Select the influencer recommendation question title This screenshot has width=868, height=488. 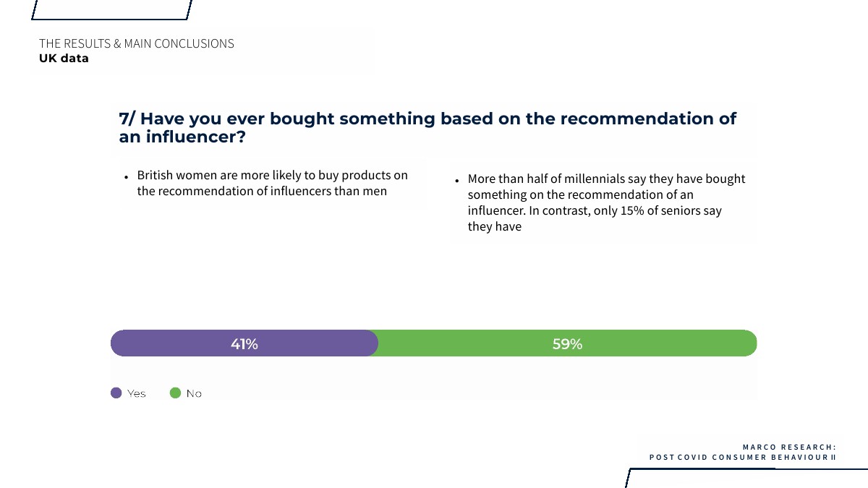(427, 127)
